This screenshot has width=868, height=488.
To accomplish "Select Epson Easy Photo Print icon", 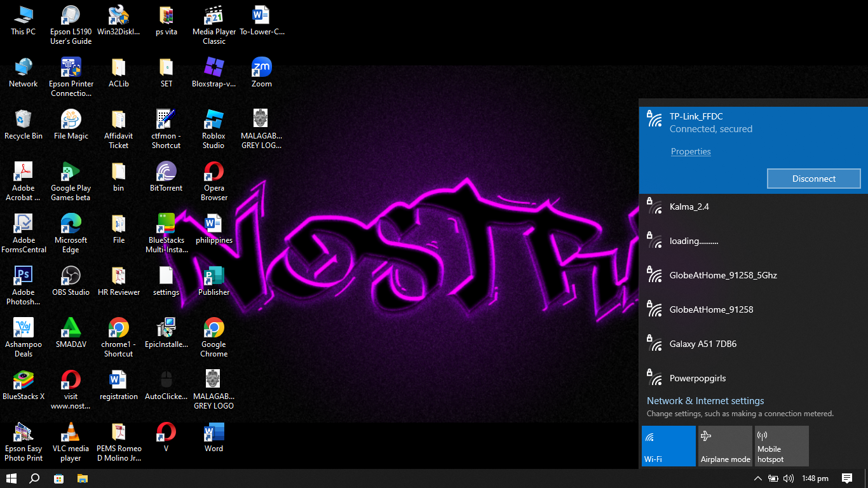I will [24, 442].
